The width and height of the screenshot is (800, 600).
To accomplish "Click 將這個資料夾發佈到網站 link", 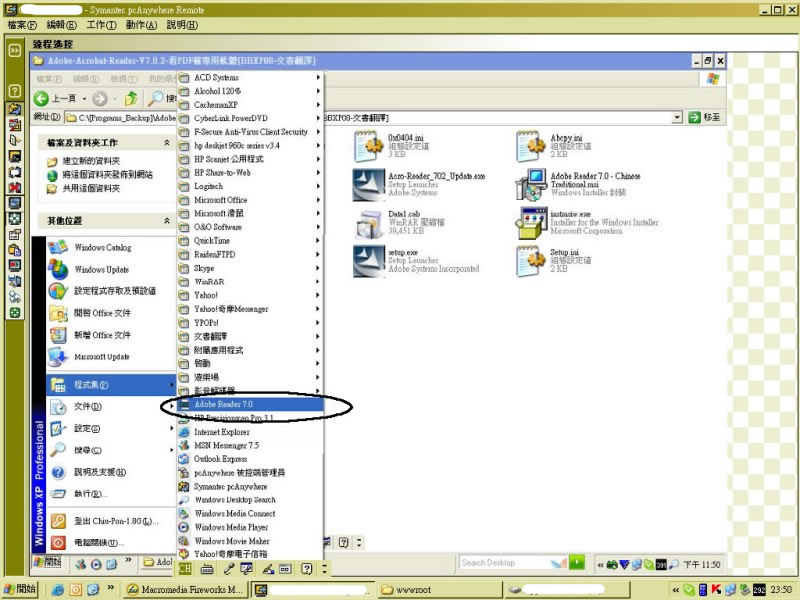I will click(x=107, y=174).
